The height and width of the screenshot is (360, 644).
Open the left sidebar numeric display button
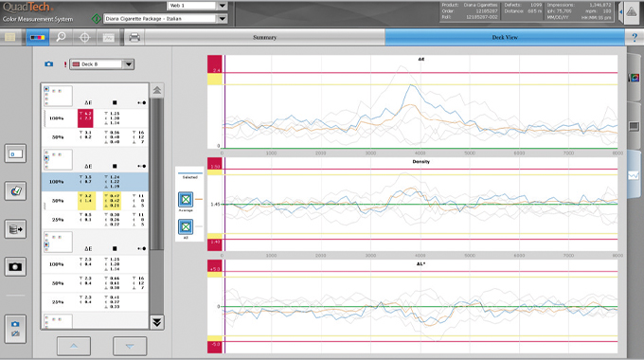(15, 153)
